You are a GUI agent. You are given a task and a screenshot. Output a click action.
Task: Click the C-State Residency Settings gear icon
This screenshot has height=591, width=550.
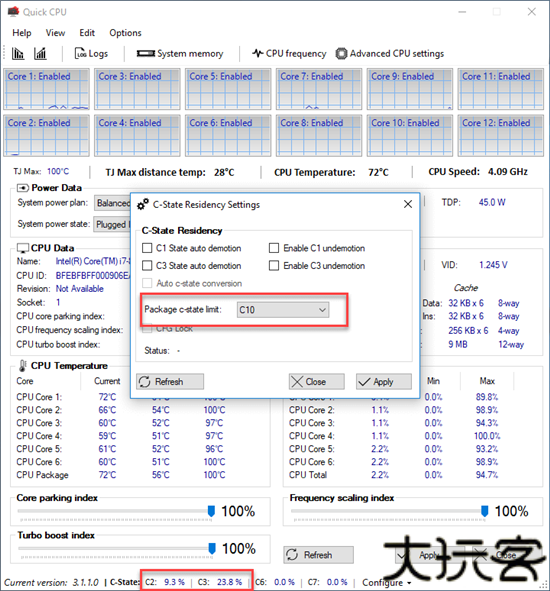(142, 204)
